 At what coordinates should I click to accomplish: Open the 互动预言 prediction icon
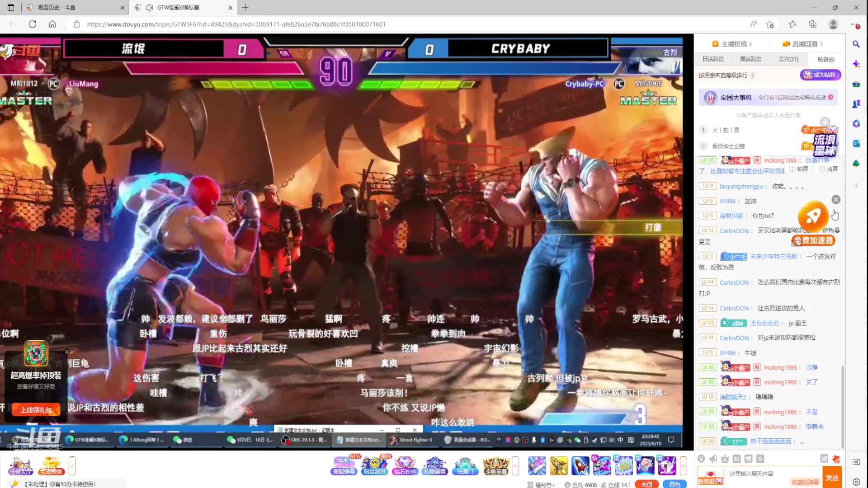coord(51,465)
